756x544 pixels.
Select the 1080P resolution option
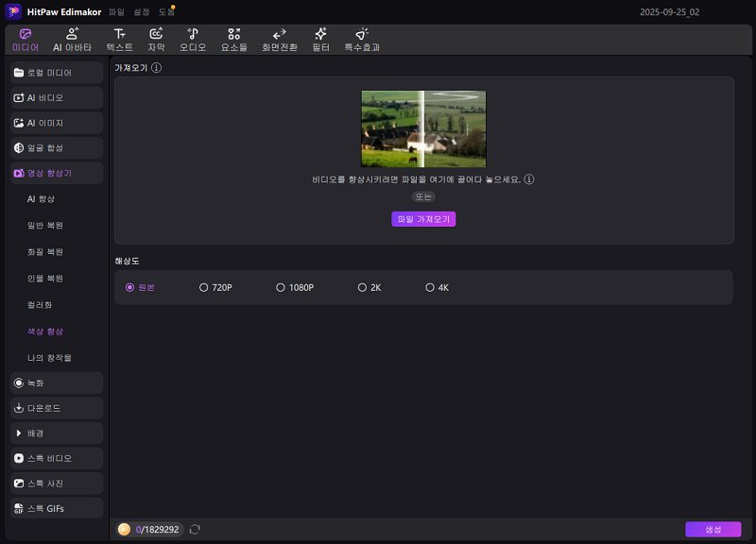pos(281,287)
